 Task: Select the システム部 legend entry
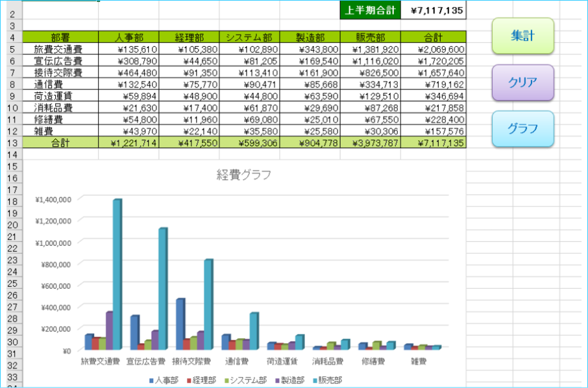click(245, 380)
